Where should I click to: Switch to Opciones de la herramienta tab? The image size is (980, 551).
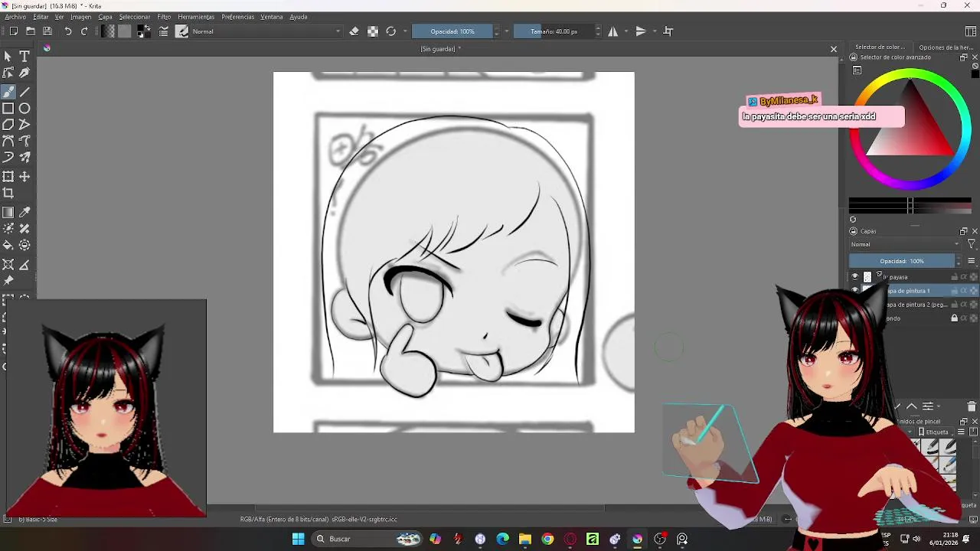(x=946, y=47)
